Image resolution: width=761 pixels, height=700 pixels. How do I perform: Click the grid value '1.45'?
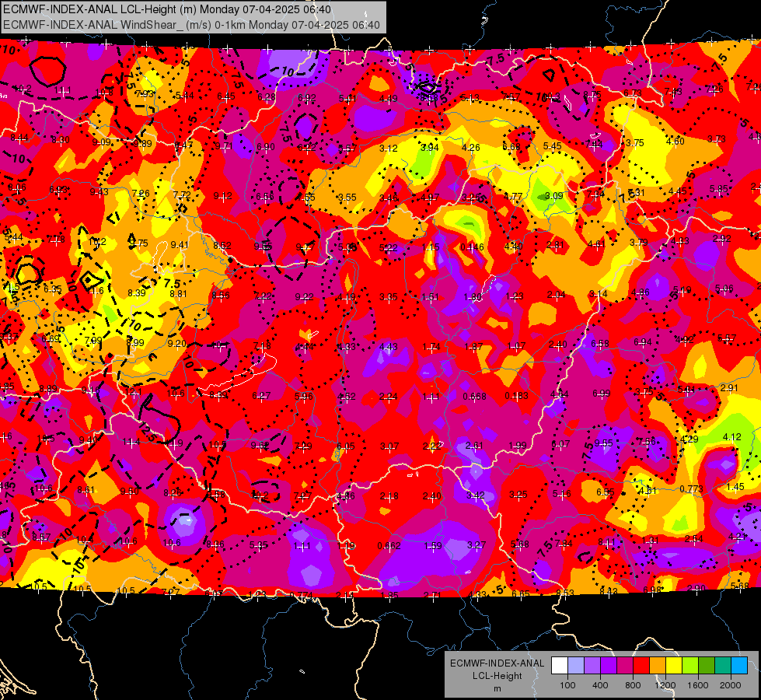(x=735, y=487)
